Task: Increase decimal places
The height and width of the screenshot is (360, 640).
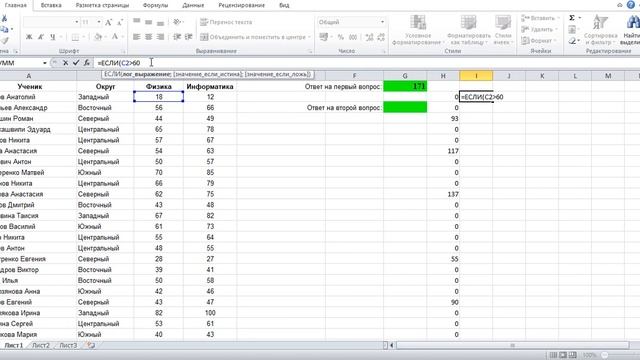Action: tap(369, 37)
